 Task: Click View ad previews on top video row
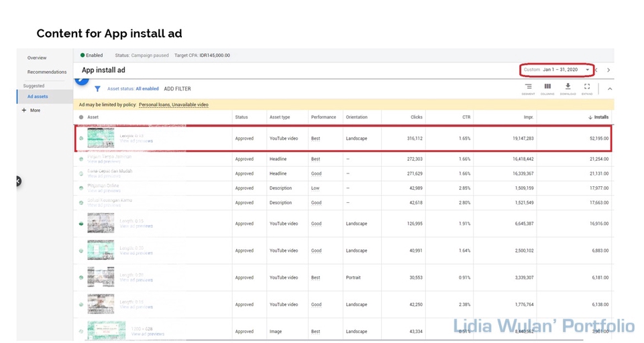pyautogui.click(x=136, y=141)
